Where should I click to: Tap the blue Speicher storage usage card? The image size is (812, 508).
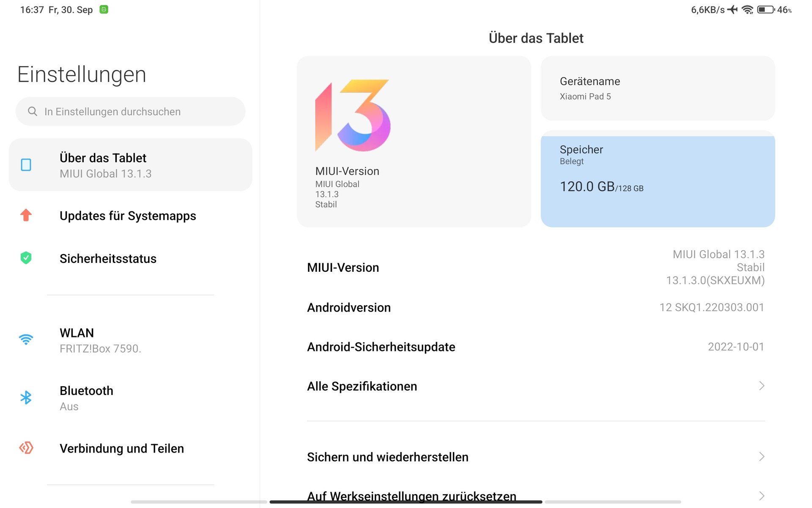coord(658,179)
